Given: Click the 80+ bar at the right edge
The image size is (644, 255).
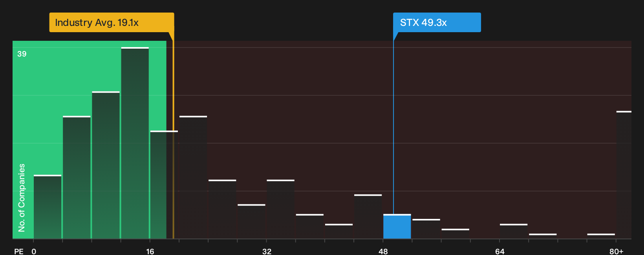Looking at the screenshot, I should [624, 175].
